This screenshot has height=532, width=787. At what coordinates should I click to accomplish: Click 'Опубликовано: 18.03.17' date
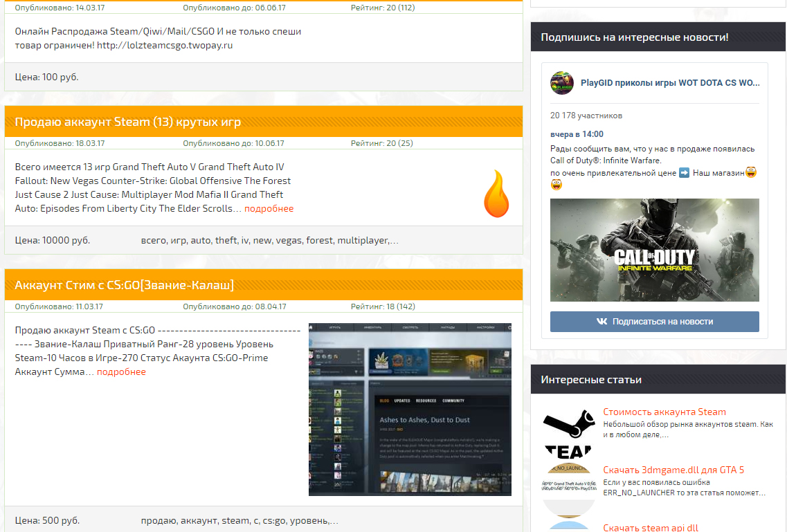60,143
